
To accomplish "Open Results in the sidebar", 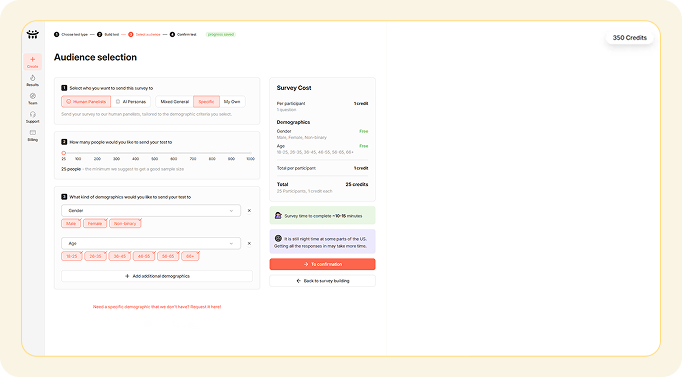I will (x=33, y=80).
